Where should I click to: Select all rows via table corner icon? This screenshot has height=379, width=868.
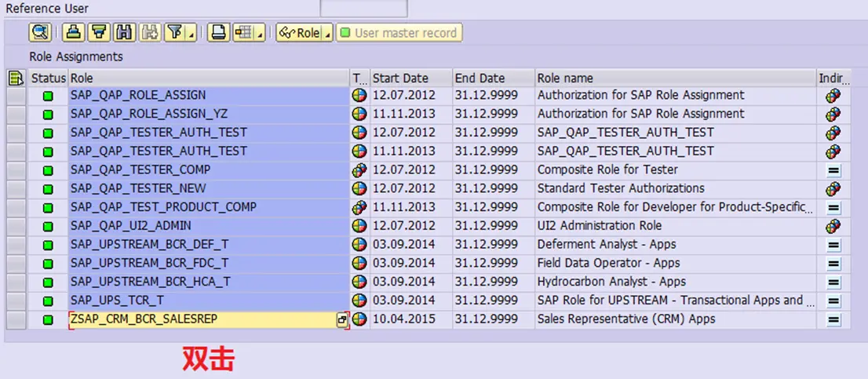16,78
